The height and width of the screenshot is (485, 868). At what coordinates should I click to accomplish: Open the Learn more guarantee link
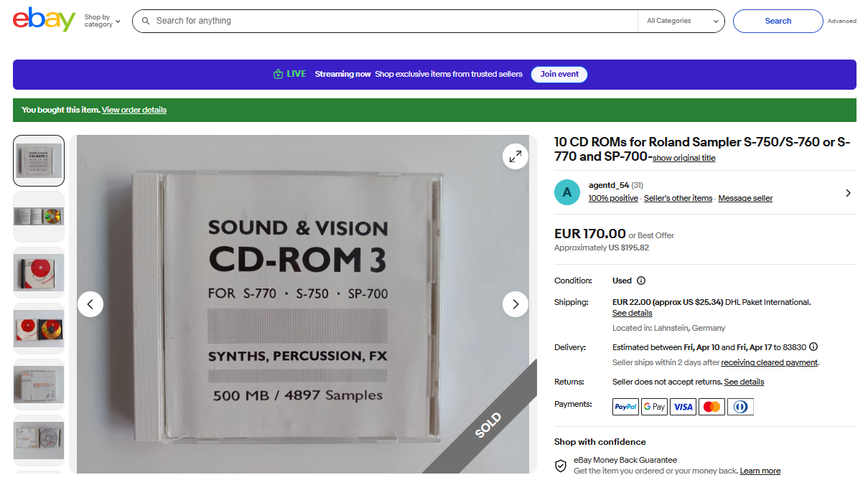pos(760,471)
